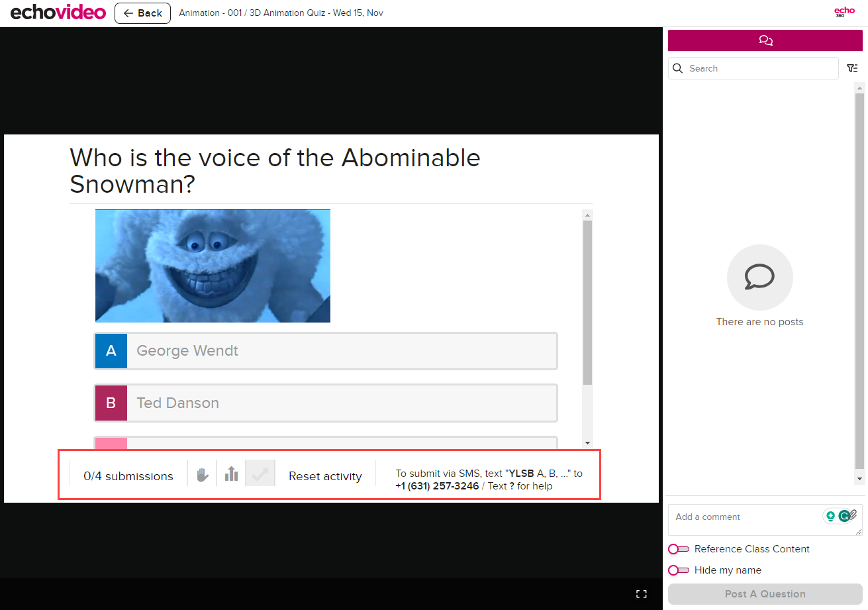Image resolution: width=868 pixels, height=610 pixels.
Task: Show results bar chart icon
Action: pos(231,474)
